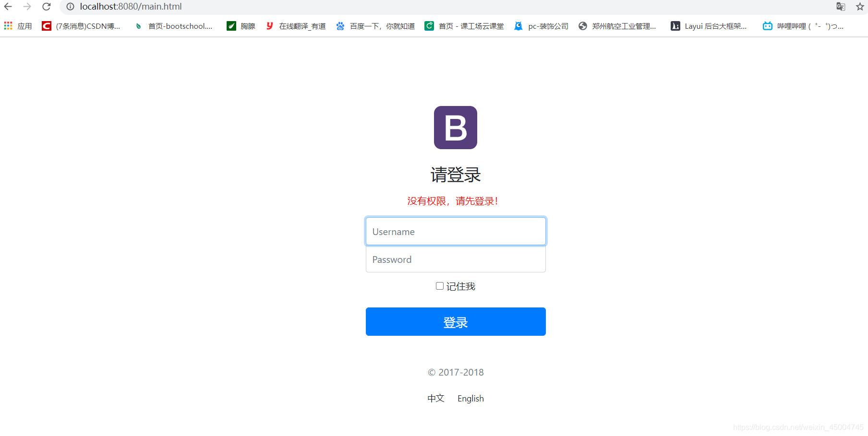Image resolution: width=868 pixels, height=436 pixels.
Task: Switch language to English
Action: tap(470, 398)
